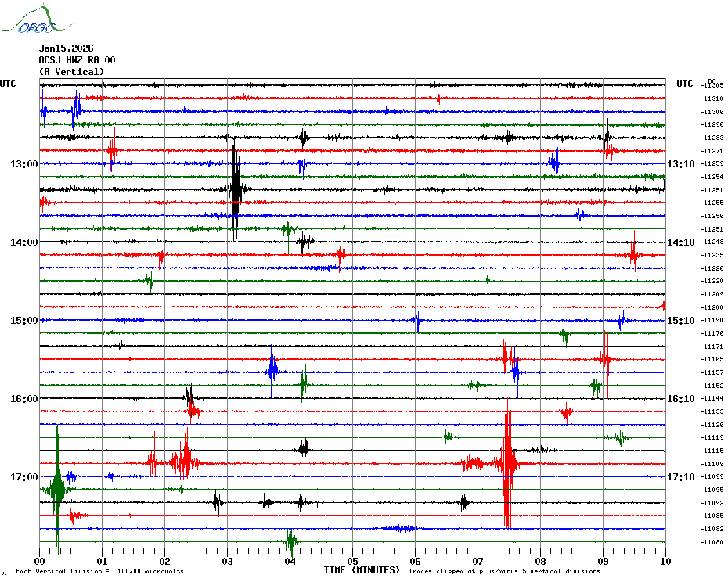Image resolution: width=728 pixels, height=582 pixels.
Task: Click the DC offset value -11235
Action: (x=712, y=255)
